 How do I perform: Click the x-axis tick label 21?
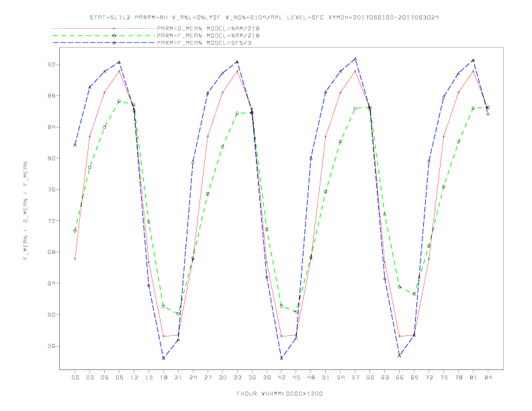pyautogui.click(x=178, y=377)
